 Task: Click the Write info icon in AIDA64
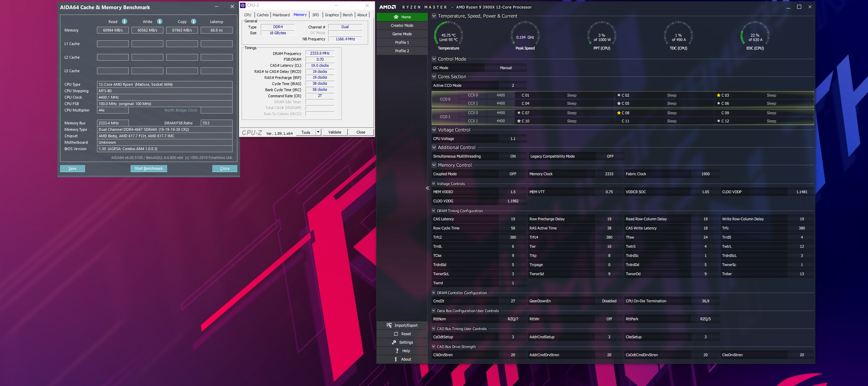pos(160,21)
